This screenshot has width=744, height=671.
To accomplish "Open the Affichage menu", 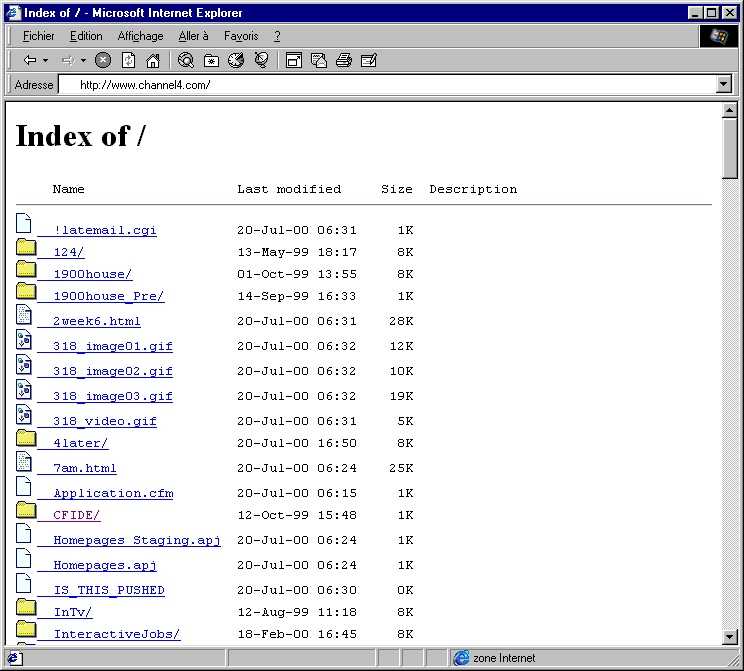I will 140,36.
